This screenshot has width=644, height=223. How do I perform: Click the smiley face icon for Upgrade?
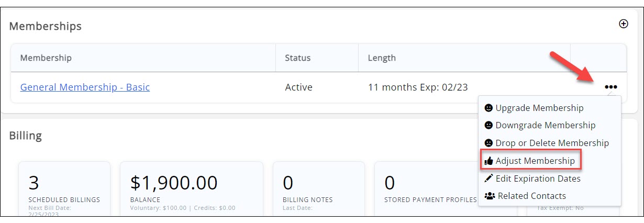point(488,108)
